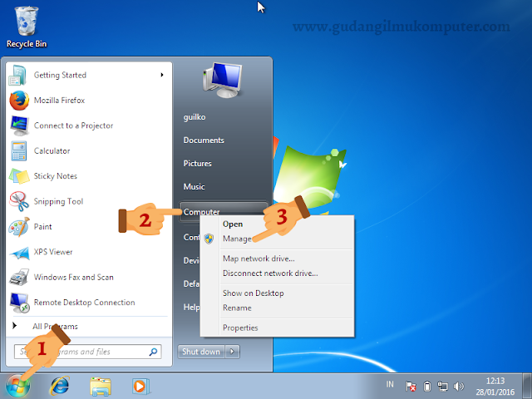Screen dimensions: 532x399
Task: Click the volume speaker tray icon
Action: (x=458, y=386)
